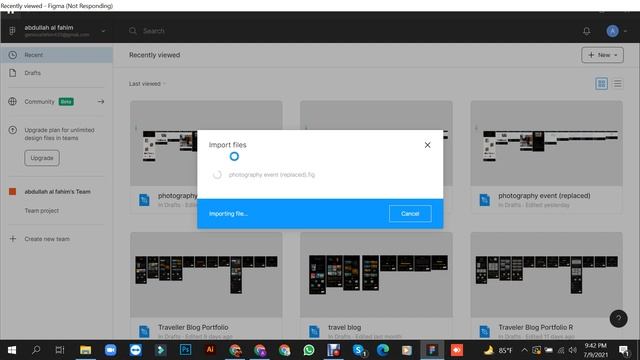Image resolution: width=640 pixels, height=360 pixels.
Task: Open the Traveller Blog Portfolio thumbnail
Action: (206, 275)
